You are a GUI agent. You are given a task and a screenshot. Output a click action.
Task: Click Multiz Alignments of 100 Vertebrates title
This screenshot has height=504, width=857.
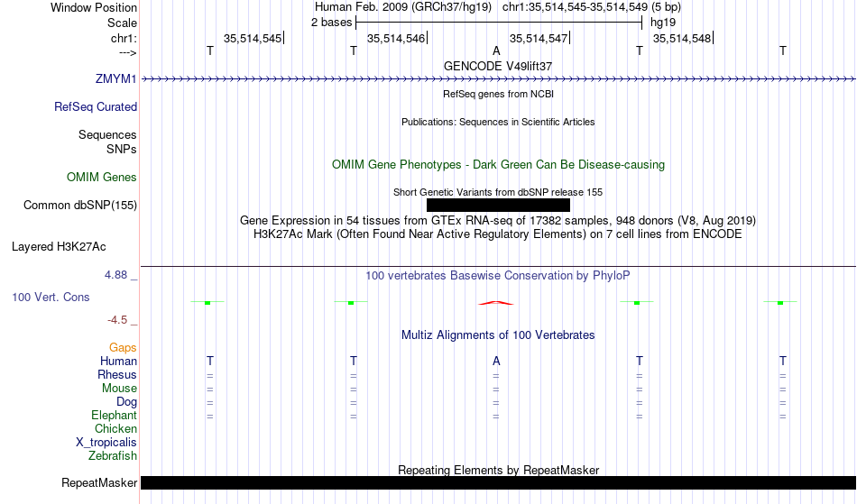498,335
